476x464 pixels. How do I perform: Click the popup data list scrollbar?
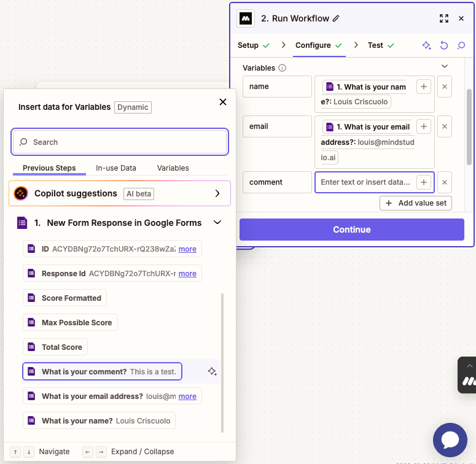pos(222,363)
